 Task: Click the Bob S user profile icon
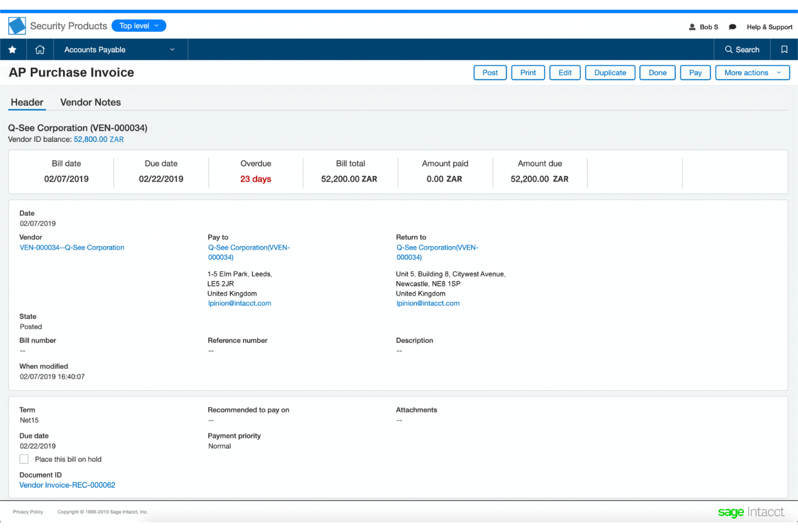click(692, 26)
